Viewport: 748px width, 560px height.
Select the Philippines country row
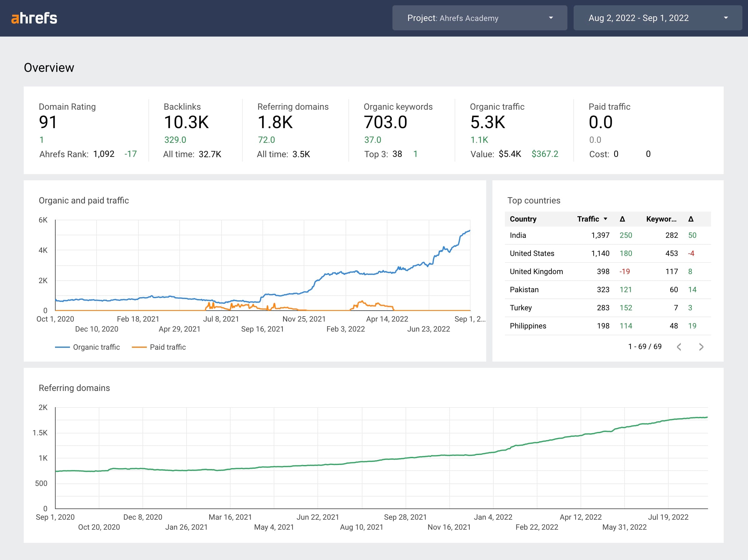pos(527,326)
